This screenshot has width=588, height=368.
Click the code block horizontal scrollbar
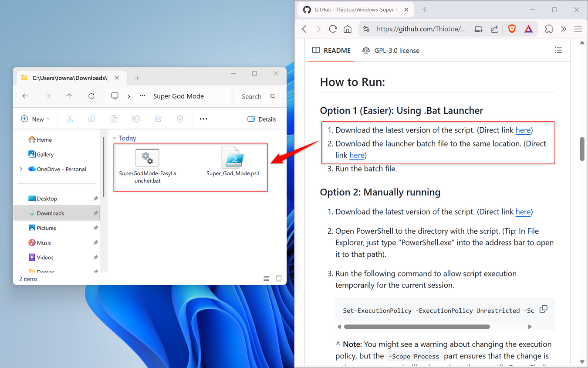pos(417,327)
